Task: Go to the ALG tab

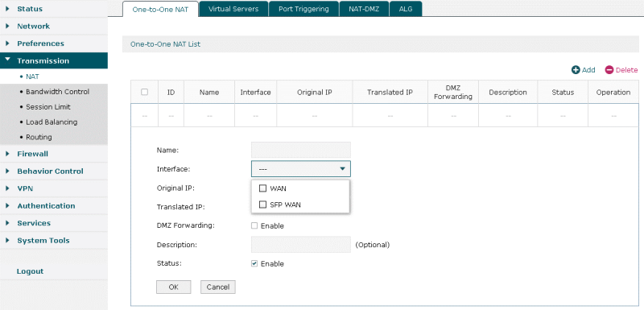Action: (x=406, y=9)
